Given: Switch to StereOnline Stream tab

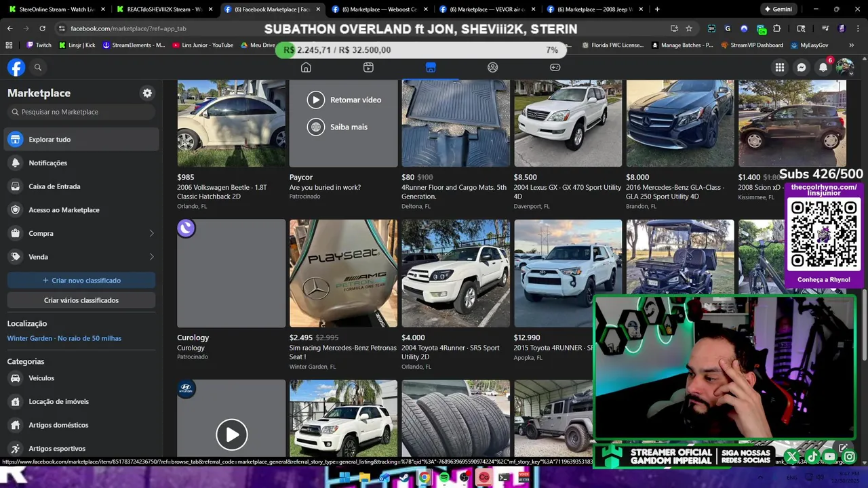Looking at the screenshot, I should click(58, 9).
